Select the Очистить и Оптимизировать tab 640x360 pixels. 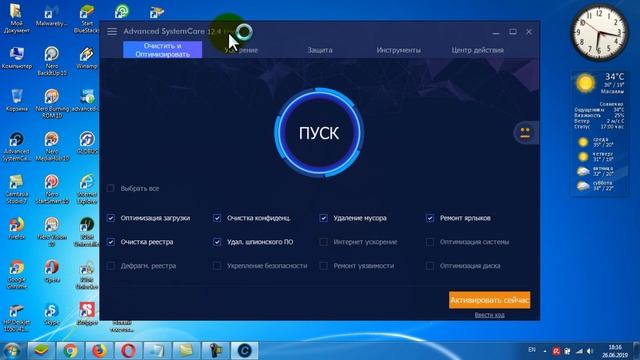(162, 50)
